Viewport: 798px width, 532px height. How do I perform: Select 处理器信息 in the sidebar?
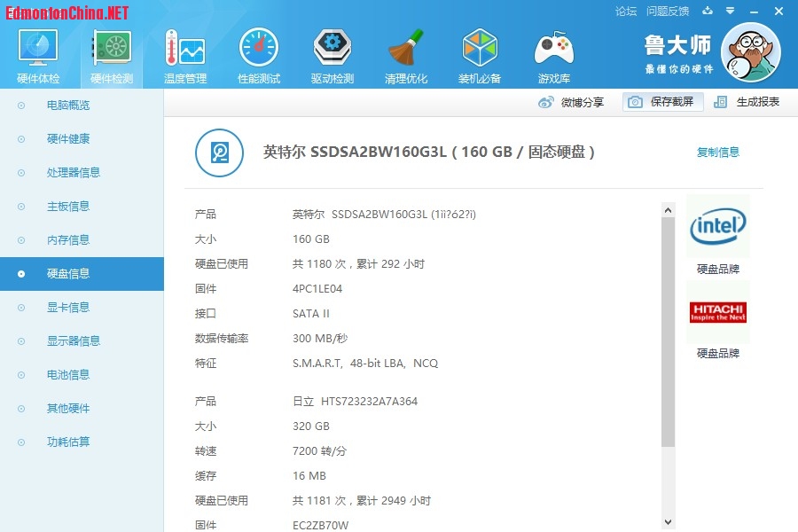point(74,173)
